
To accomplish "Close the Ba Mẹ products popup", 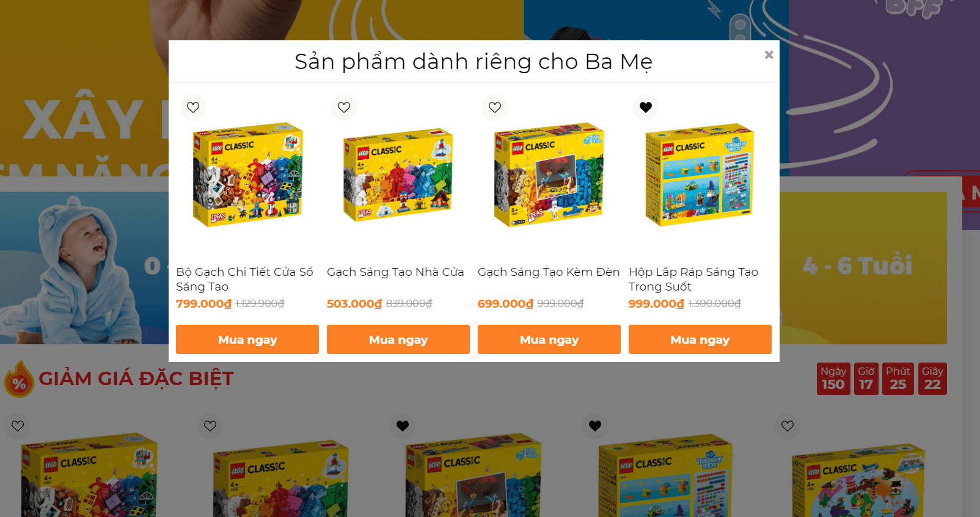I will click(x=769, y=55).
